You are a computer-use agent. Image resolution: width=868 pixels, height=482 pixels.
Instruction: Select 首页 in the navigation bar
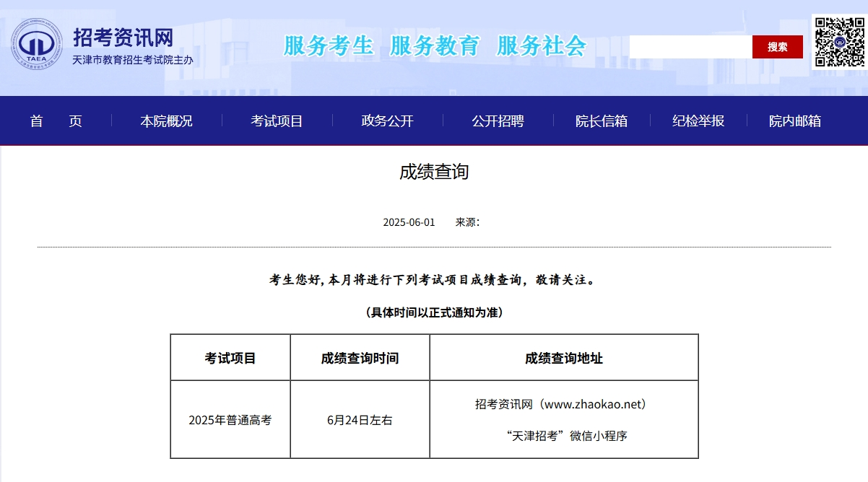tap(55, 120)
